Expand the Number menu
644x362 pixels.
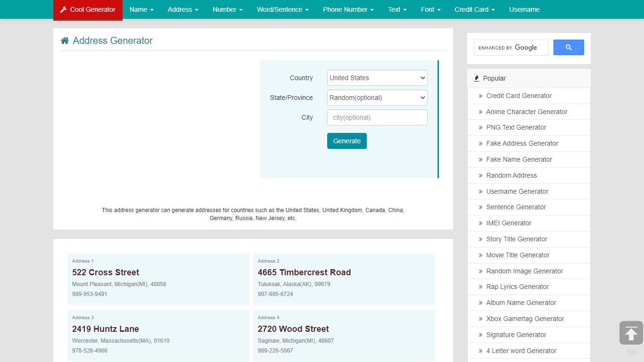click(x=228, y=9)
